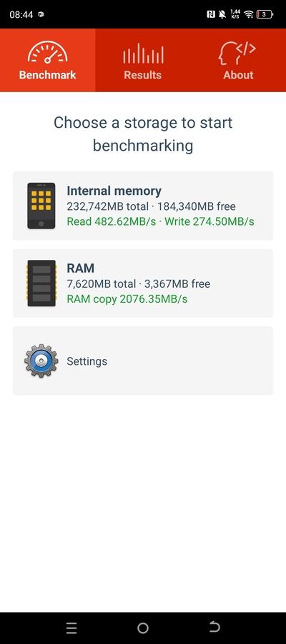Tap the About head-with-code icon
This screenshot has height=644, width=286.
point(237,53)
